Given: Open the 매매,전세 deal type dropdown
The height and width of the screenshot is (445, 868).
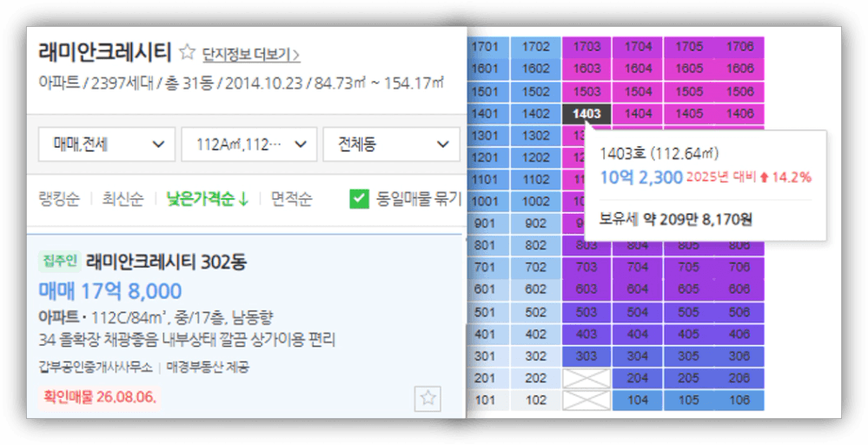Looking at the screenshot, I should [107, 144].
